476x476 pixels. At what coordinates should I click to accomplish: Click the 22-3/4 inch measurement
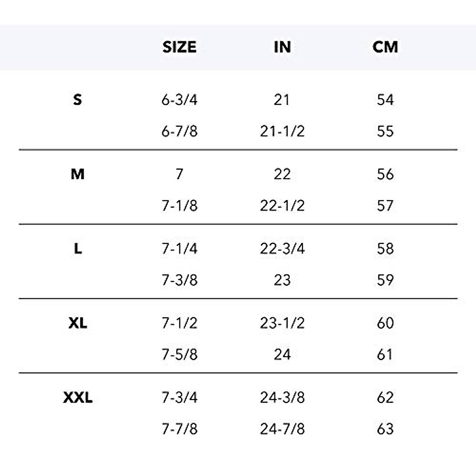point(282,249)
